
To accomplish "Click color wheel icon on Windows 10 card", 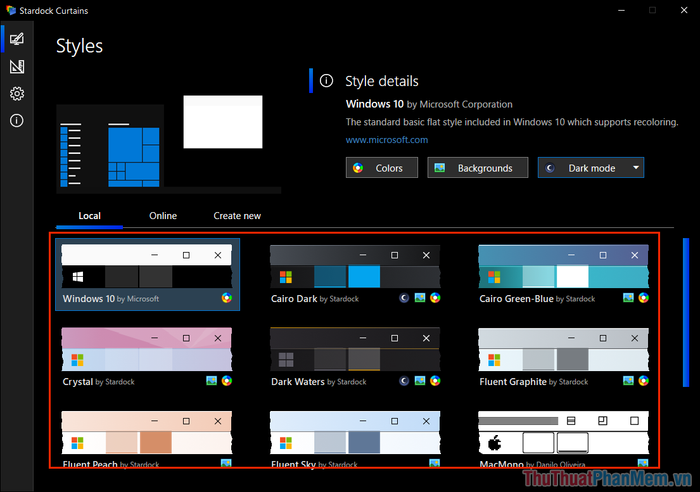I will click(227, 298).
